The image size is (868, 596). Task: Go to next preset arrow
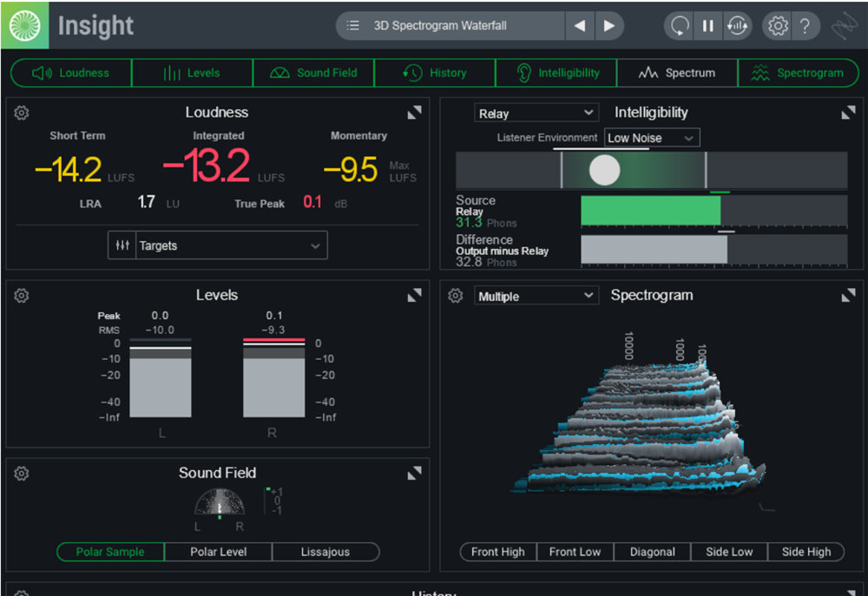pyautogui.click(x=609, y=25)
